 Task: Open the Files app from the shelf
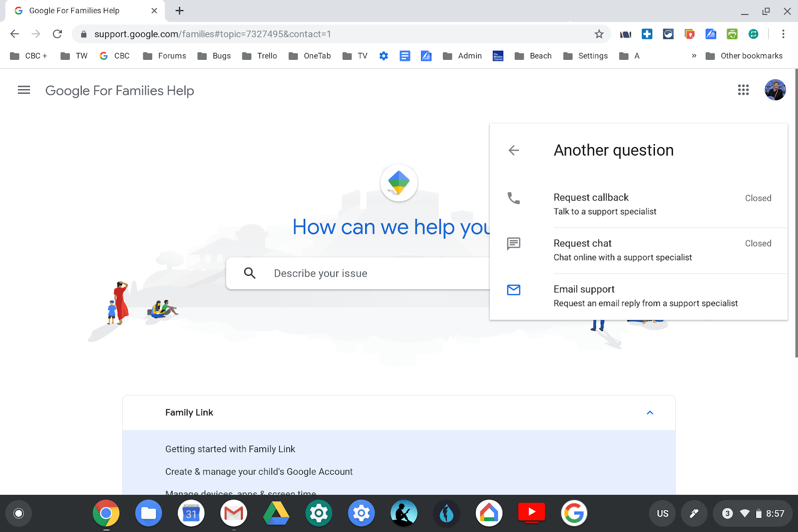click(x=149, y=513)
